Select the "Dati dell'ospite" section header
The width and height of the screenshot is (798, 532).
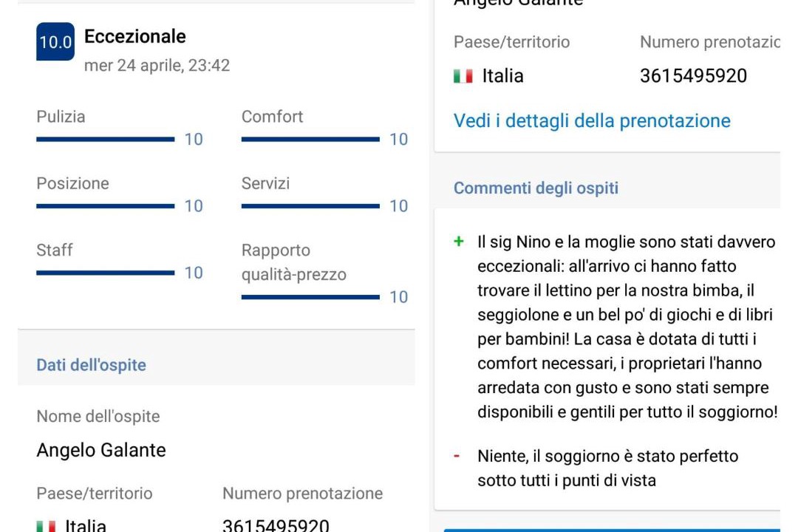click(x=91, y=365)
